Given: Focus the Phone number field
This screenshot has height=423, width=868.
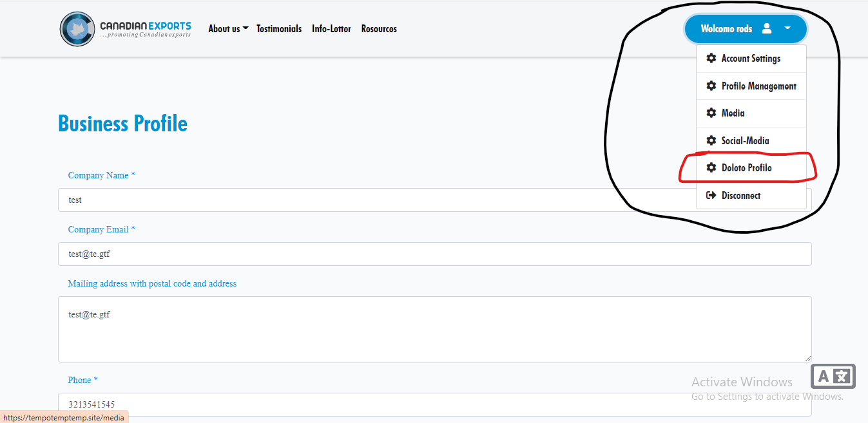Looking at the screenshot, I should click(434, 405).
